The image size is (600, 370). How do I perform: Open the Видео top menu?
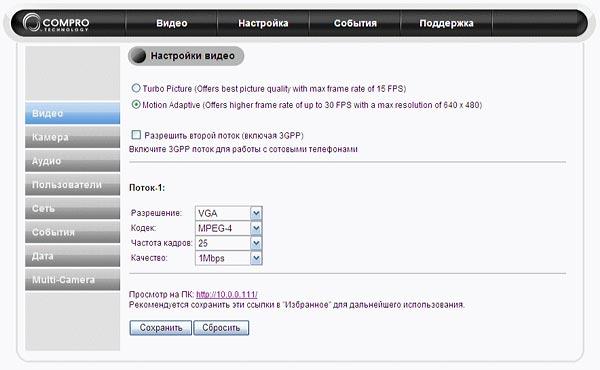point(171,23)
